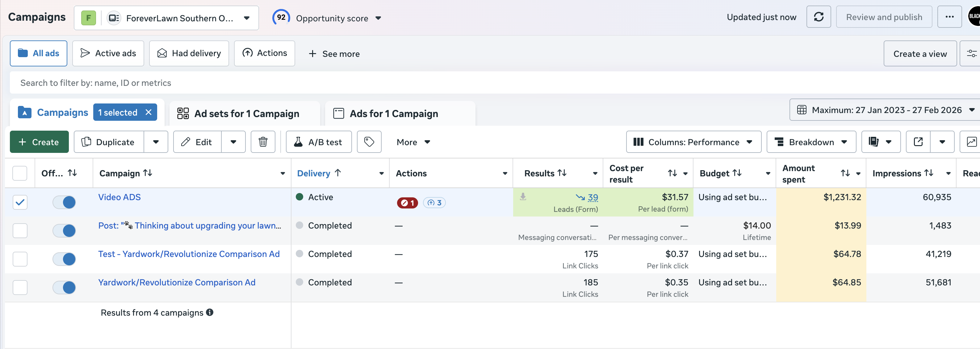The height and width of the screenshot is (349, 980).
Task: Select the Active ads view tab
Action: (108, 53)
